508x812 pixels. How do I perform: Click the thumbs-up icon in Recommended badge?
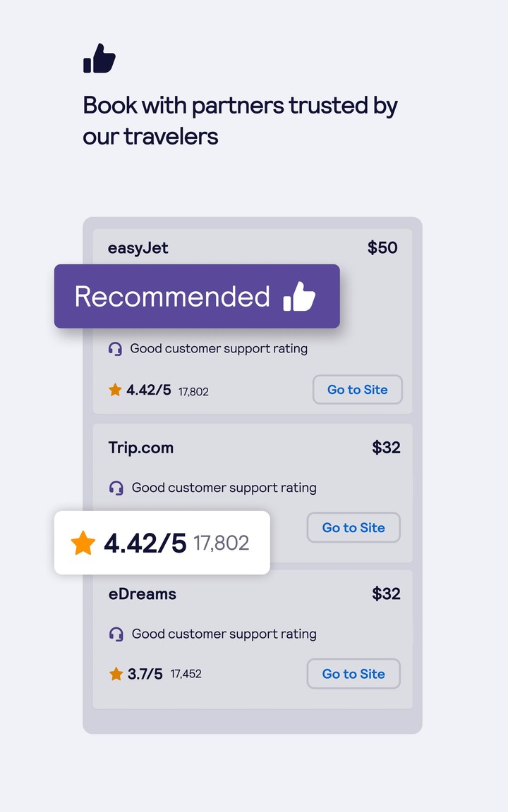(299, 297)
